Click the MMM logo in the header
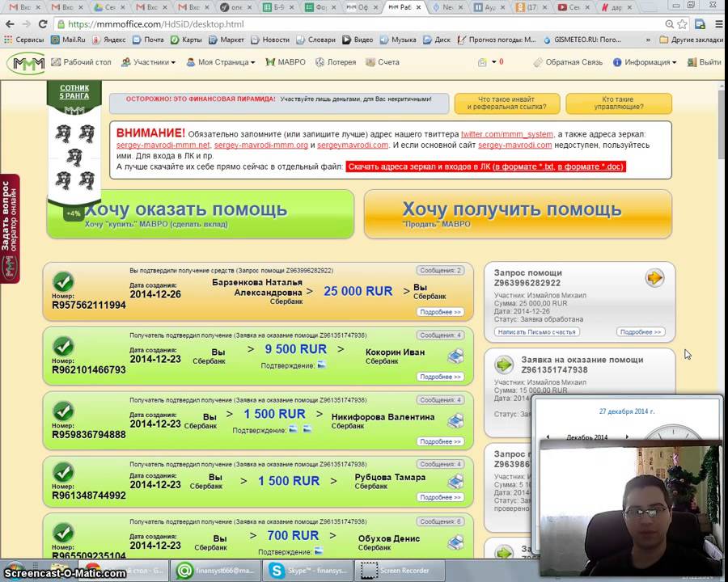 click(x=27, y=63)
